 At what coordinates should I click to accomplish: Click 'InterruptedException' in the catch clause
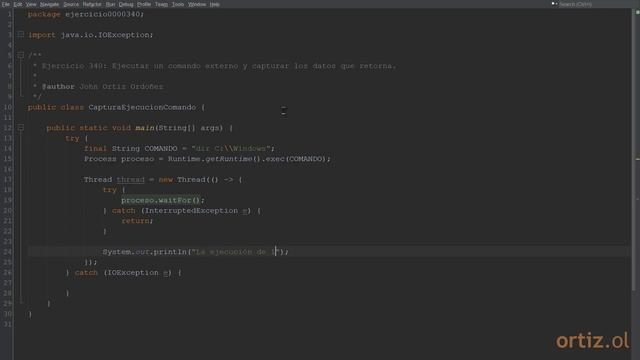[191, 211]
